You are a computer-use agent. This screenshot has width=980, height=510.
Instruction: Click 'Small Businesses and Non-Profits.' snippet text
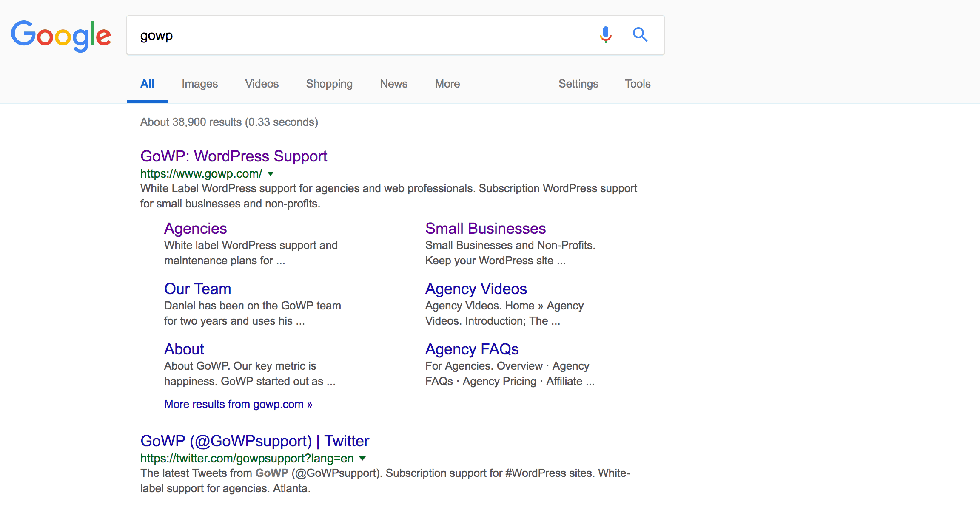tap(510, 245)
